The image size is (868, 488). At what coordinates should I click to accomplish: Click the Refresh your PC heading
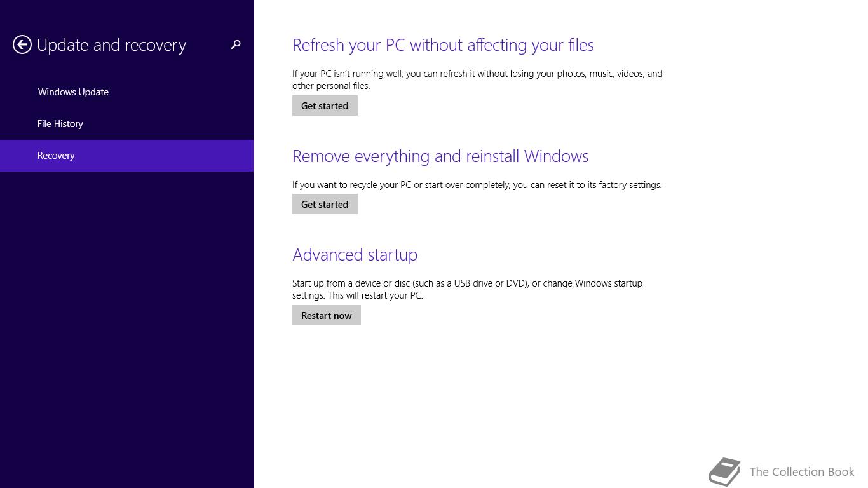coord(443,45)
